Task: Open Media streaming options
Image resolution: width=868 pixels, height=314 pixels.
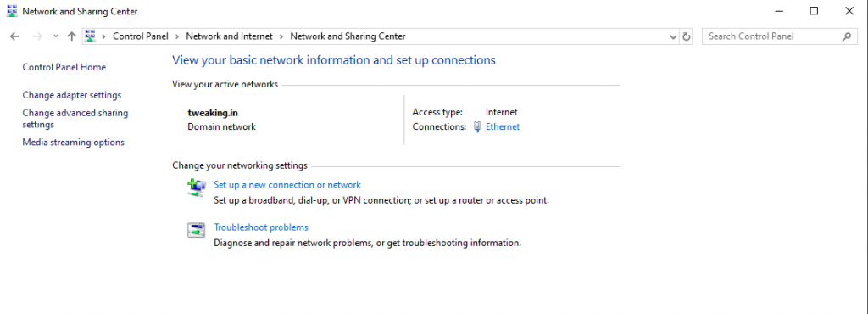Action: click(x=74, y=143)
